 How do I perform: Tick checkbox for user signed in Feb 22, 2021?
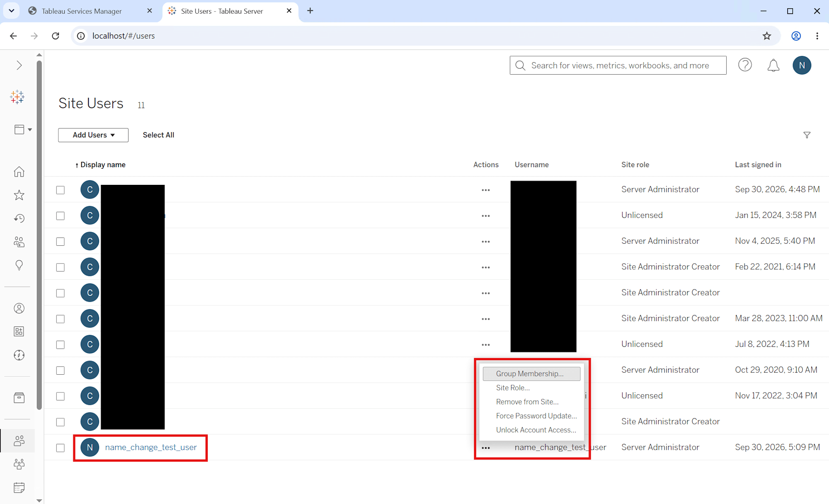pos(61,267)
